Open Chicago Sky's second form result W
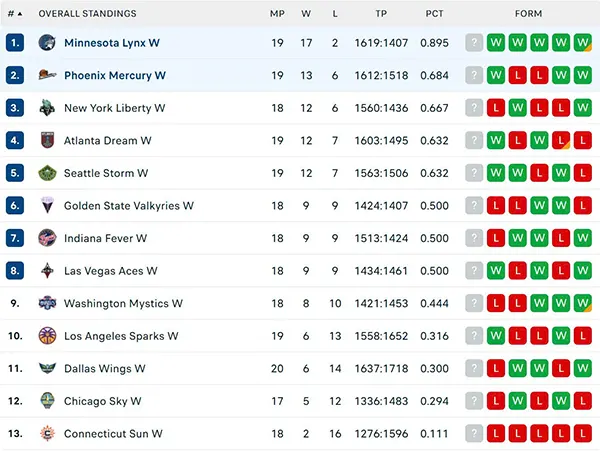600x451 pixels. (x=518, y=401)
